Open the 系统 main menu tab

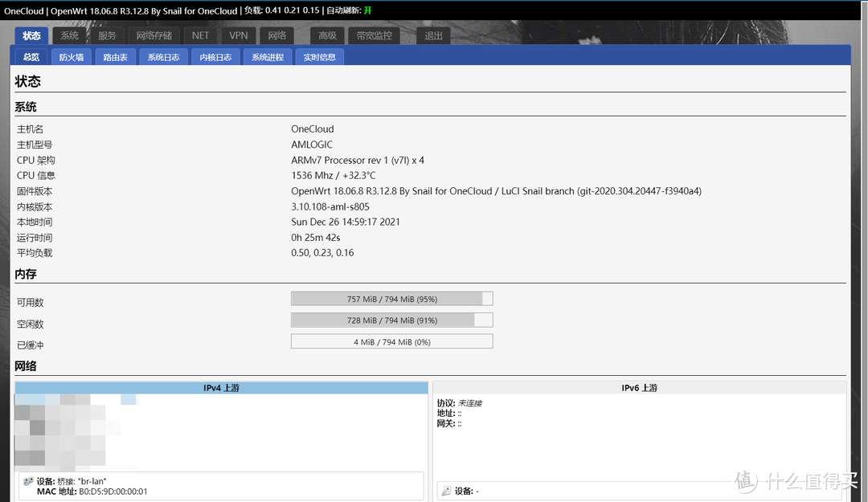(x=69, y=35)
